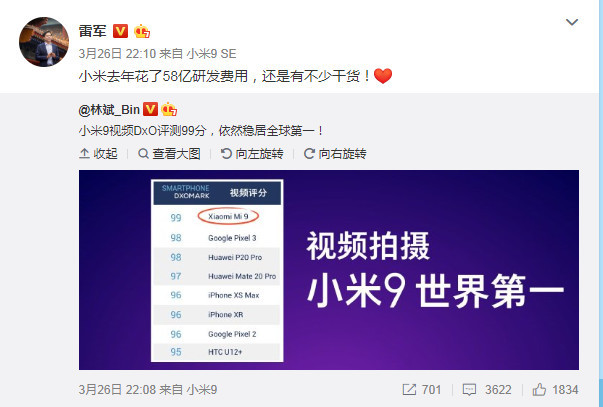
Task: Open the 雷军 username link
Action: pos(92,31)
